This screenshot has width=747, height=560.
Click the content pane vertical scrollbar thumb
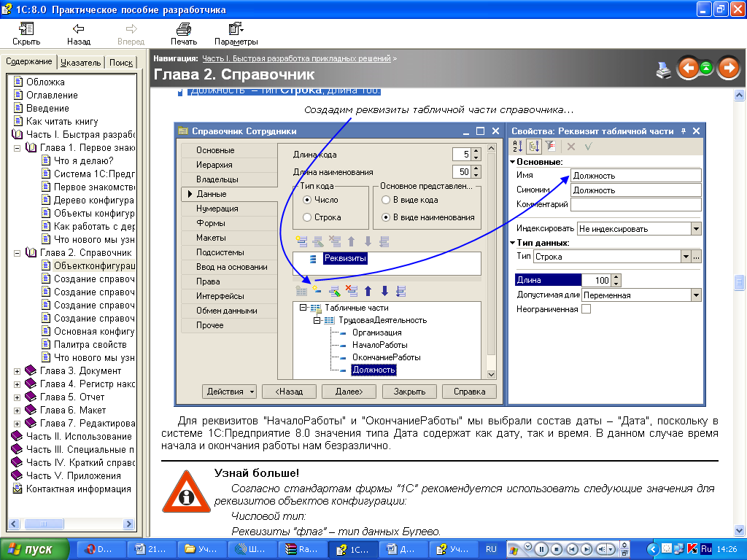740,282
